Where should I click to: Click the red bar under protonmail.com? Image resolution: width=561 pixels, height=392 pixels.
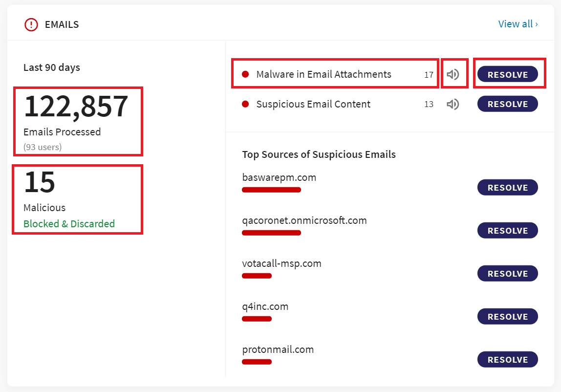click(257, 362)
